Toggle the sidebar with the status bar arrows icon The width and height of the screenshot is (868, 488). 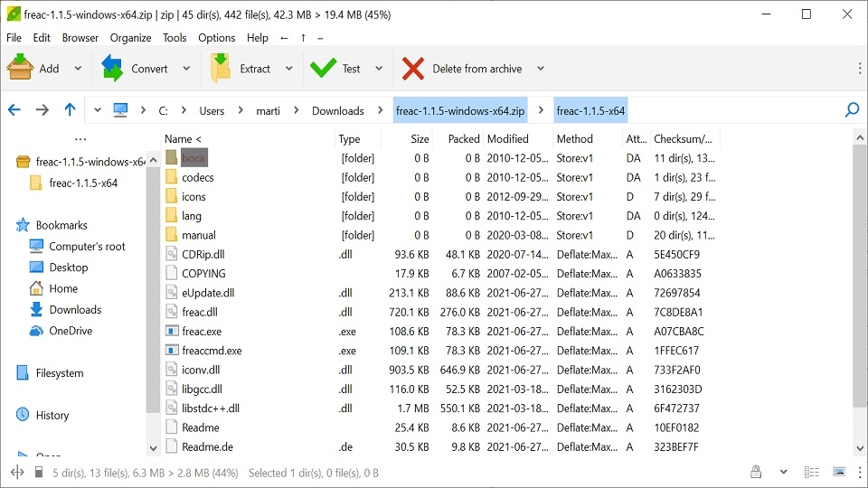[16, 473]
